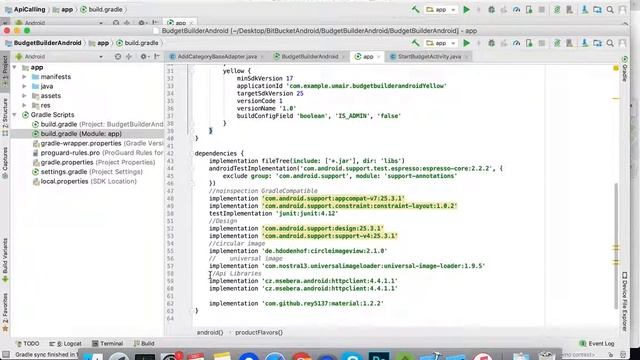Open the Event Log

coord(596,344)
